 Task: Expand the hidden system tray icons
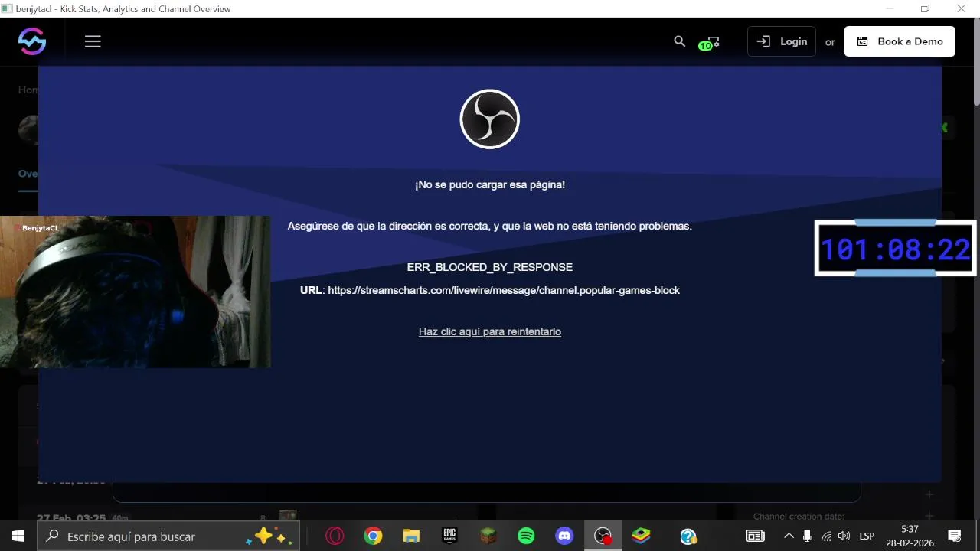pyautogui.click(x=789, y=536)
